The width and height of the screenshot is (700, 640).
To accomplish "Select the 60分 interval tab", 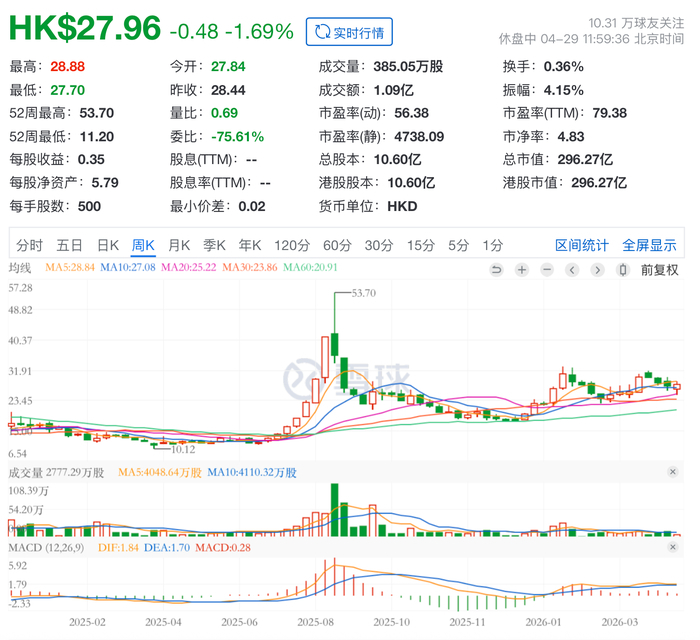I will point(337,245).
